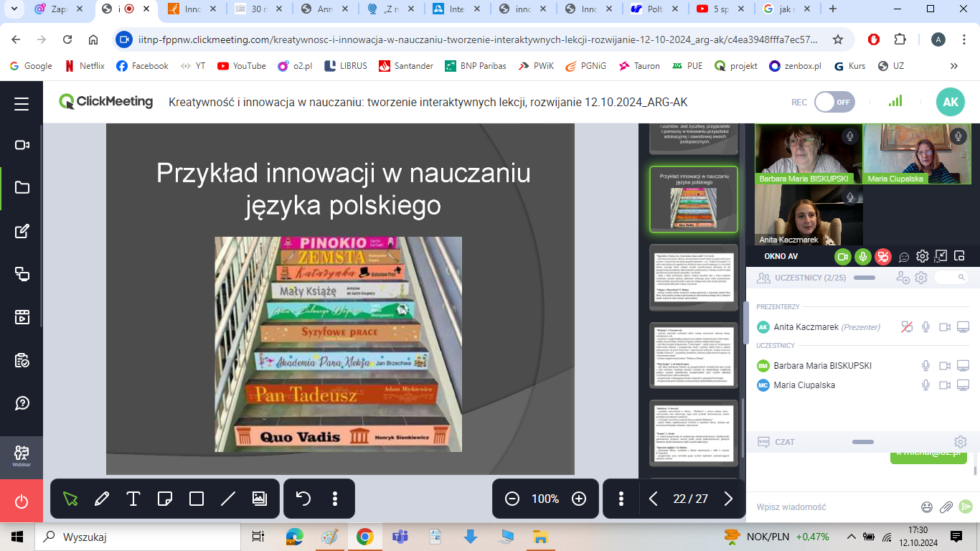Open the Q&A question bubble sidebar icon
This screenshot has height=551, width=980.
(x=22, y=402)
